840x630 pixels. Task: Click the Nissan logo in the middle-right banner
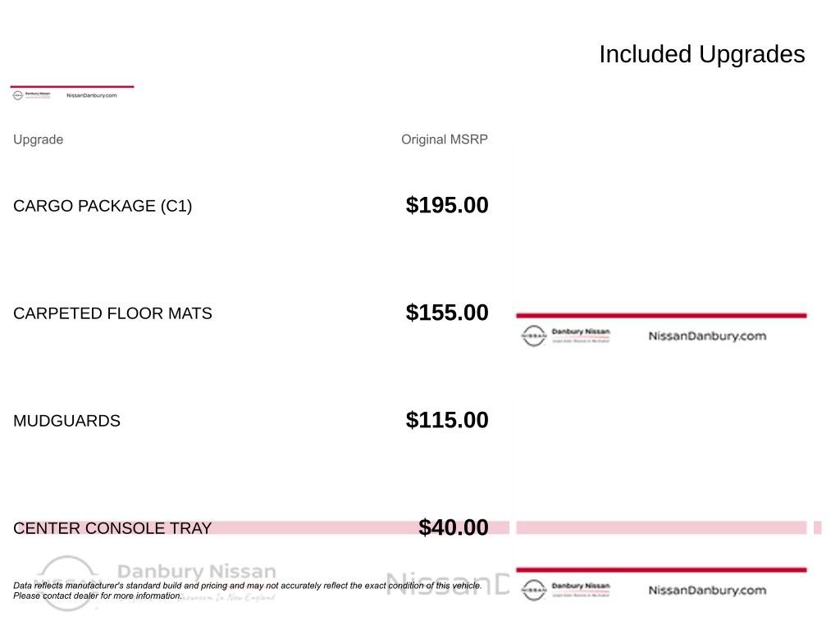[x=533, y=336]
